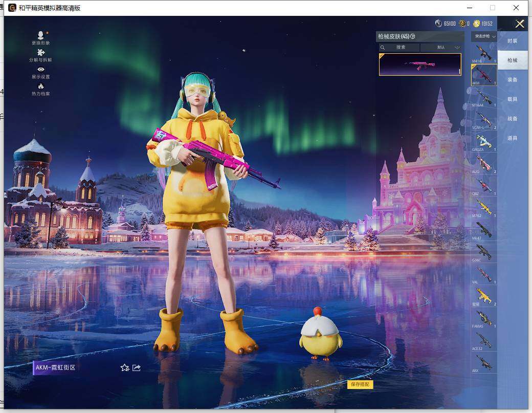
Task: Minimize the 和平精英模拟器高清版 window
Action: pos(470,8)
